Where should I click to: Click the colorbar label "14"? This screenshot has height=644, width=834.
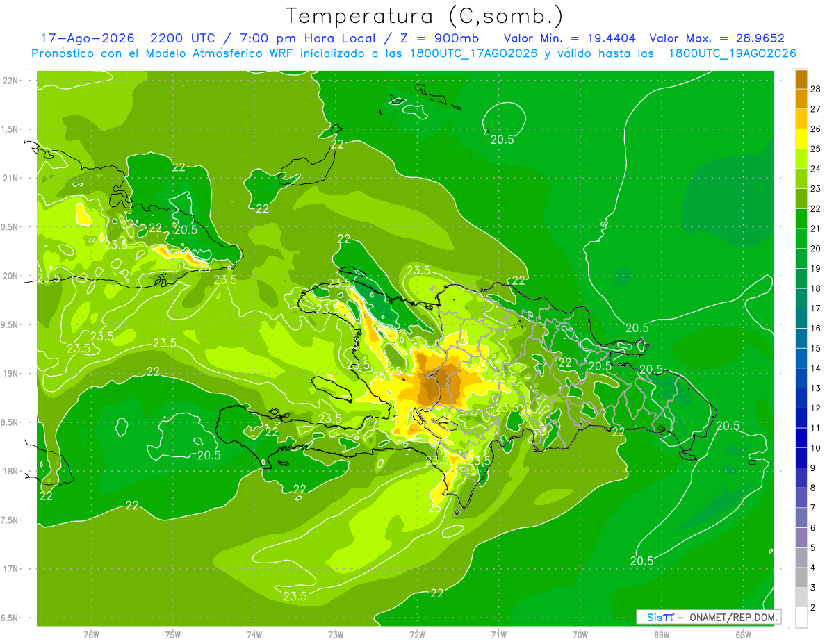(x=816, y=368)
